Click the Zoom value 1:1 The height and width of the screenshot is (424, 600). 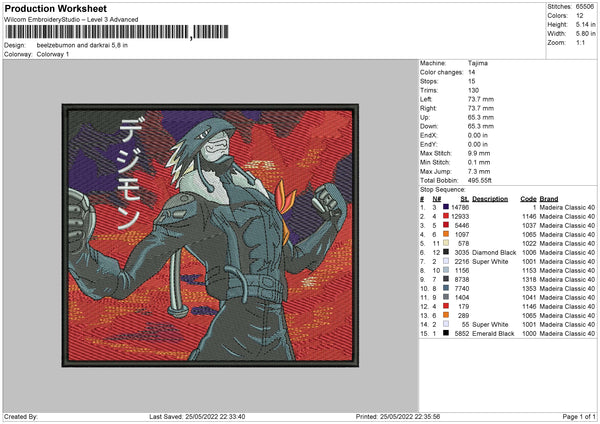580,42
